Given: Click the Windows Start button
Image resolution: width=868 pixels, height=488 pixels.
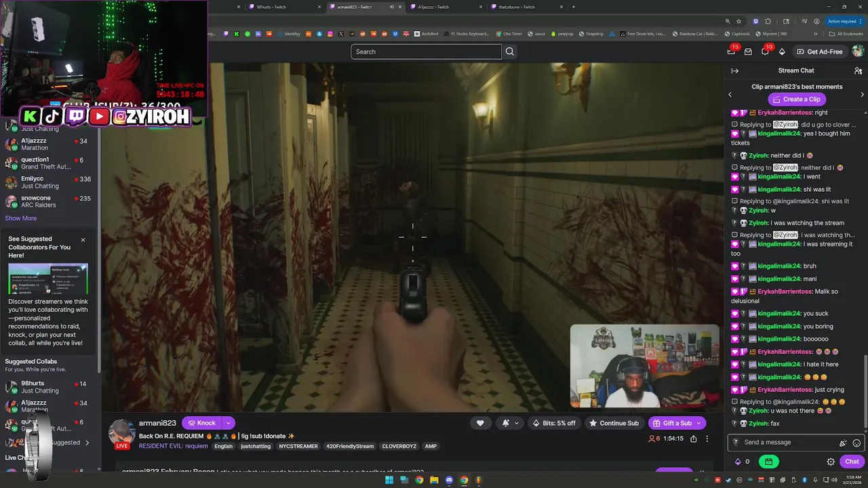Looking at the screenshot, I should (389, 480).
